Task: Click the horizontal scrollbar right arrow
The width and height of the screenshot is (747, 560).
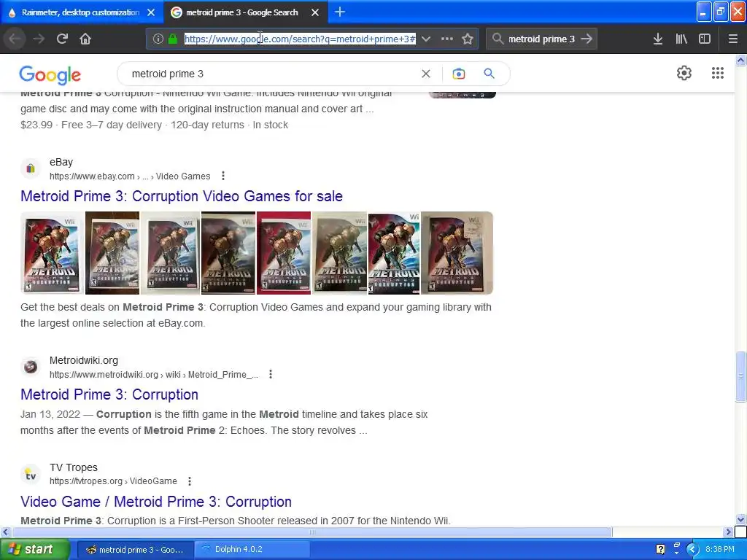Action: pyautogui.click(x=729, y=532)
